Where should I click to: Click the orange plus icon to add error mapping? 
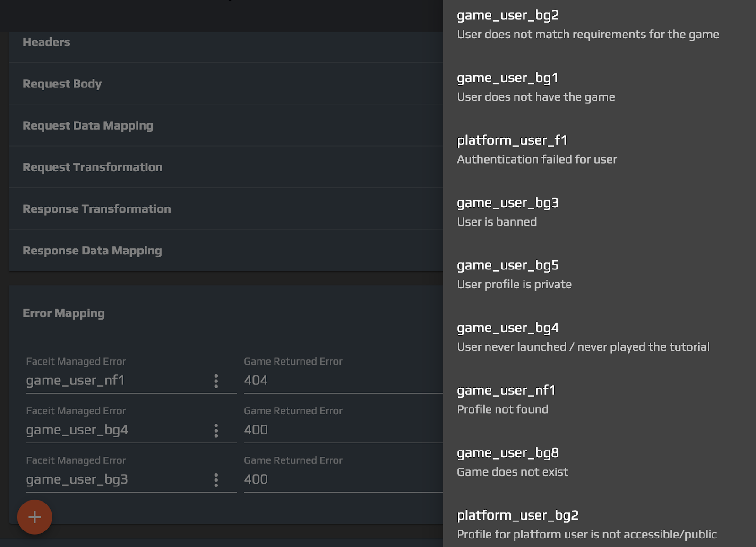pyautogui.click(x=34, y=517)
